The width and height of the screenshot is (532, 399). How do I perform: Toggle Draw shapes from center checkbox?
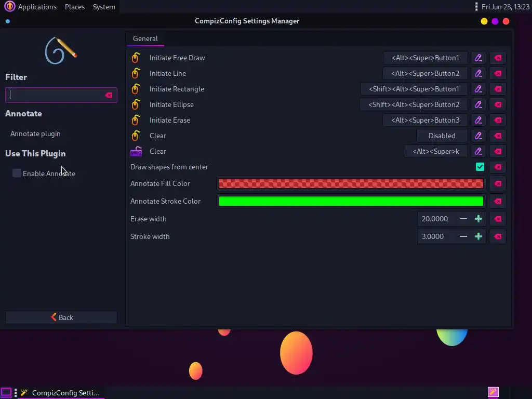pyautogui.click(x=480, y=167)
